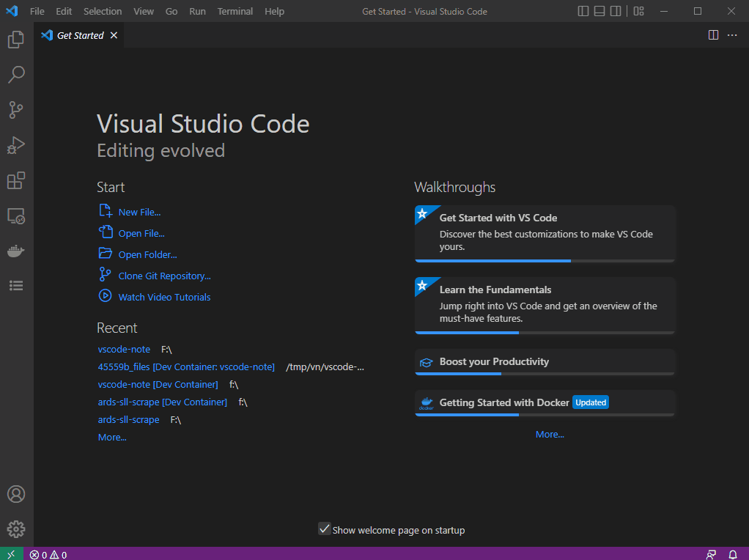
Task: Click the Open File... link
Action: pyautogui.click(x=141, y=234)
